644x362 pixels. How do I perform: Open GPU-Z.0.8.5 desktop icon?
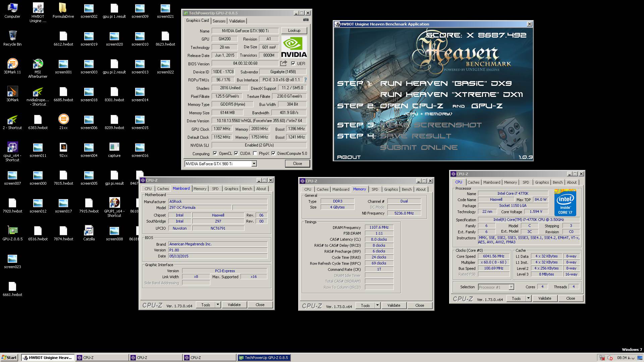coord(12,233)
